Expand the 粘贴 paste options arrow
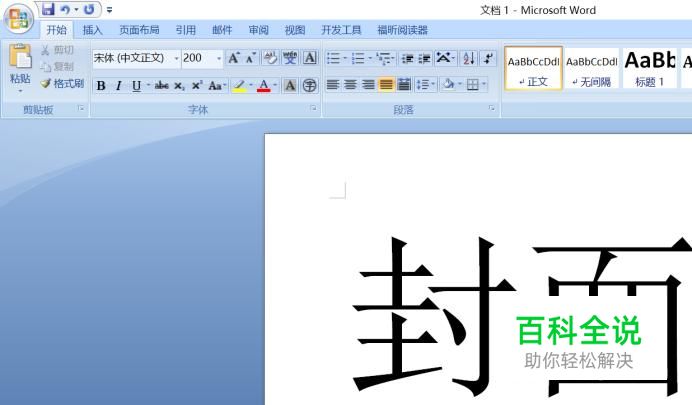The image size is (692, 405). coord(20,91)
